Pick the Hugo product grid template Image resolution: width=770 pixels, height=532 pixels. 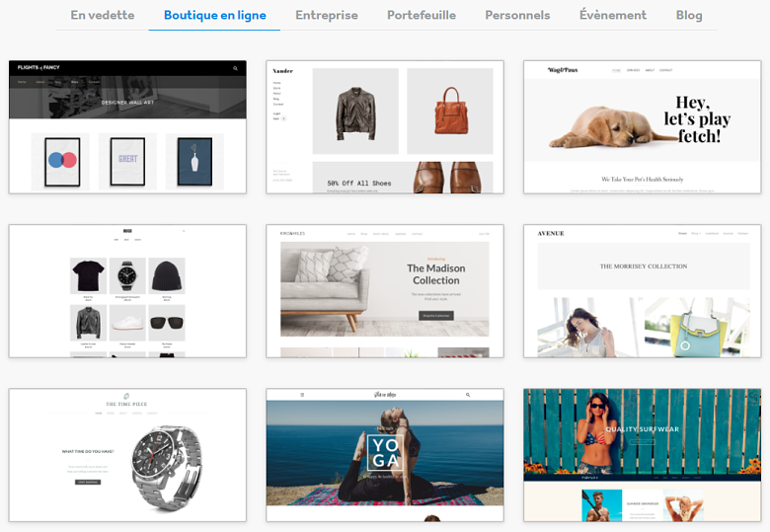[x=127, y=291]
